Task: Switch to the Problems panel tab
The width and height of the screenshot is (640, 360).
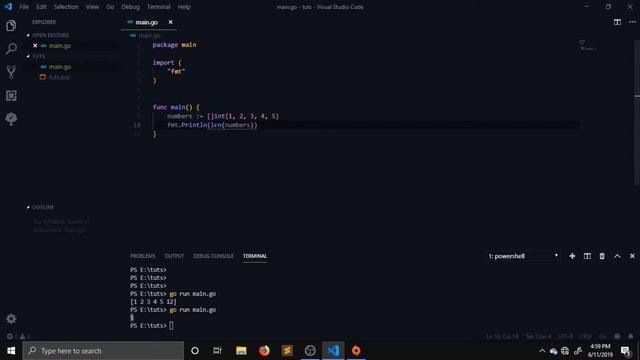Action: pyautogui.click(x=142, y=256)
